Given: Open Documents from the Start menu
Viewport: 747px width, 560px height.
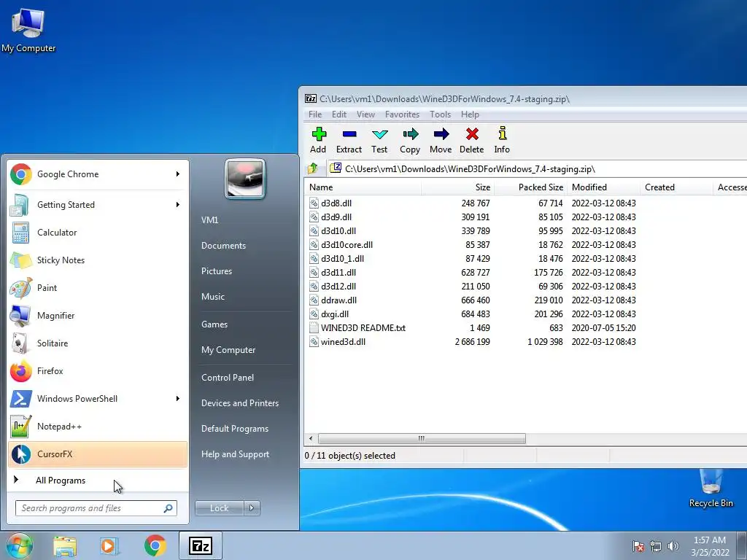Looking at the screenshot, I should click(x=223, y=246).
